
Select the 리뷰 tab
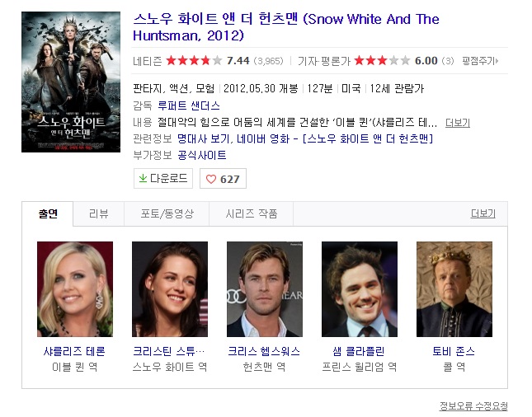tap(98, 213)
